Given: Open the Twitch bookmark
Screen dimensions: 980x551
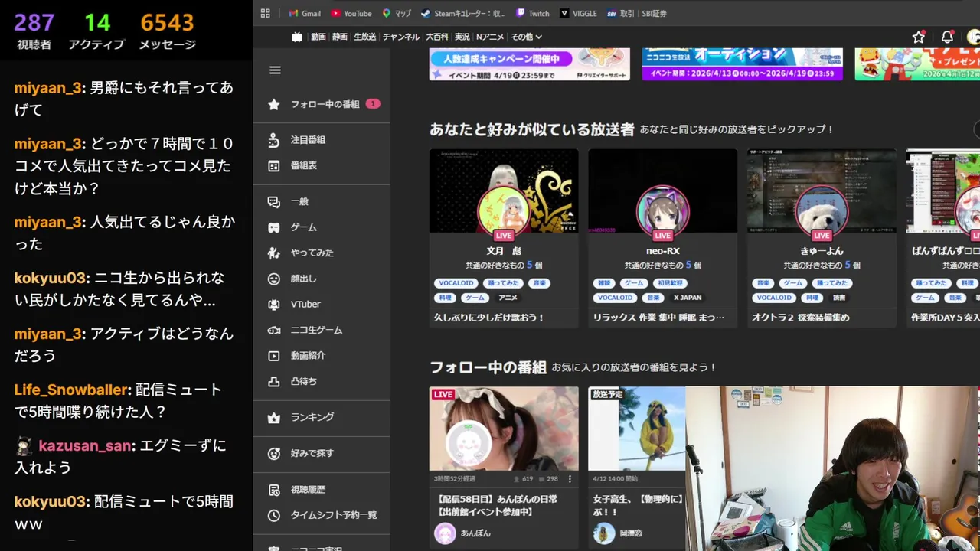Looking at the screenshot, I should [533, 13].
